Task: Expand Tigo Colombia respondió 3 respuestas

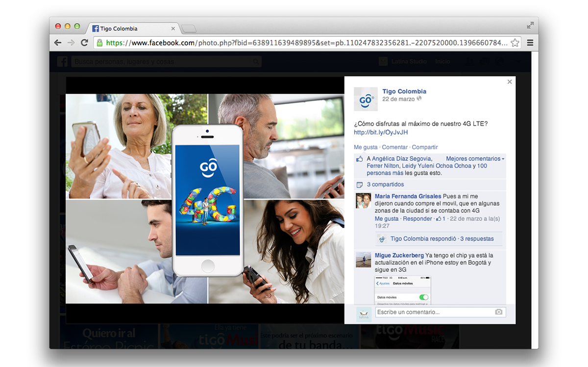Action: click(x=442, y=239)
